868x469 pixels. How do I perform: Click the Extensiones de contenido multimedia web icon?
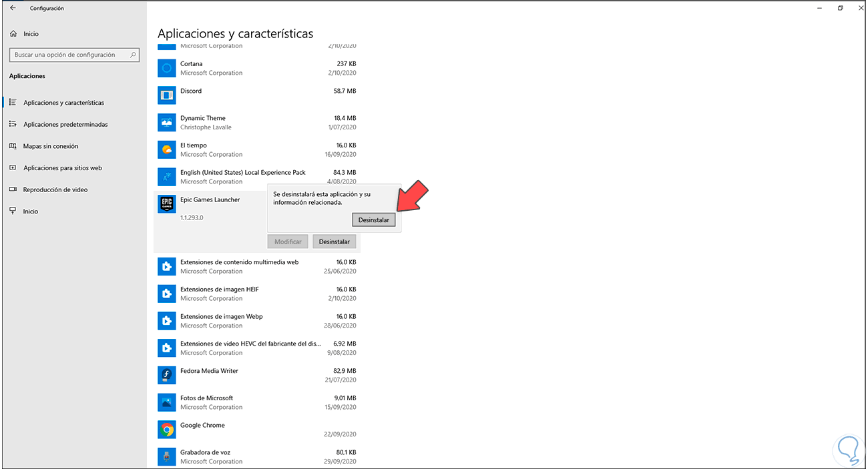[x=167, y=267]
